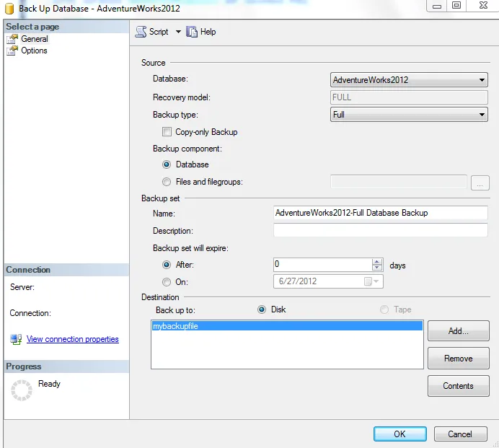This screenshot has width=499, height=448.
Task: Select the Options page
Action: [x=34, y=50]
